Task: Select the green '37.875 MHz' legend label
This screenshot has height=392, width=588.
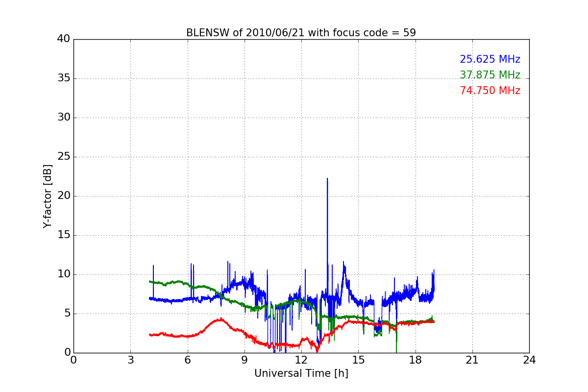Action: tap(490, 75)
